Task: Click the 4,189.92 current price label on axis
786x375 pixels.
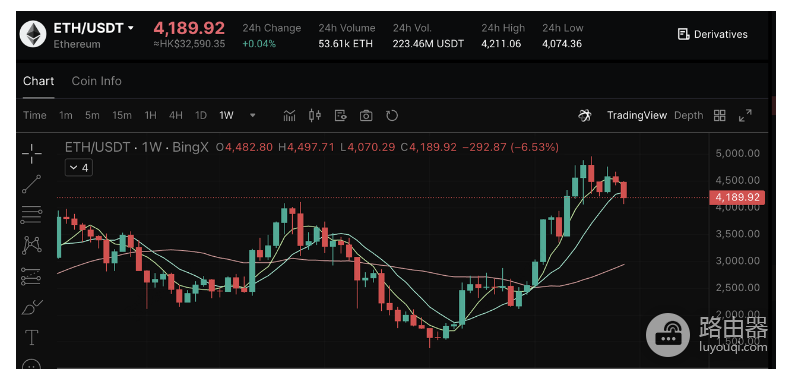Action: tap(737, 197)
